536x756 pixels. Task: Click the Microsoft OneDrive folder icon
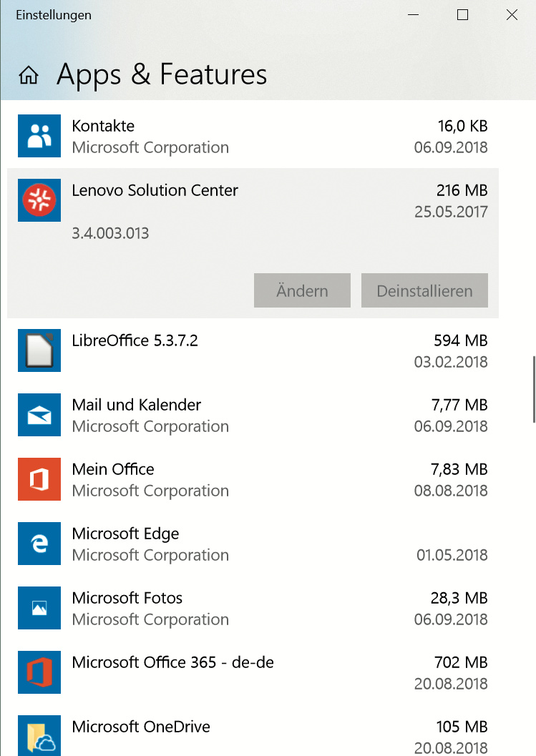coord(39,737)
